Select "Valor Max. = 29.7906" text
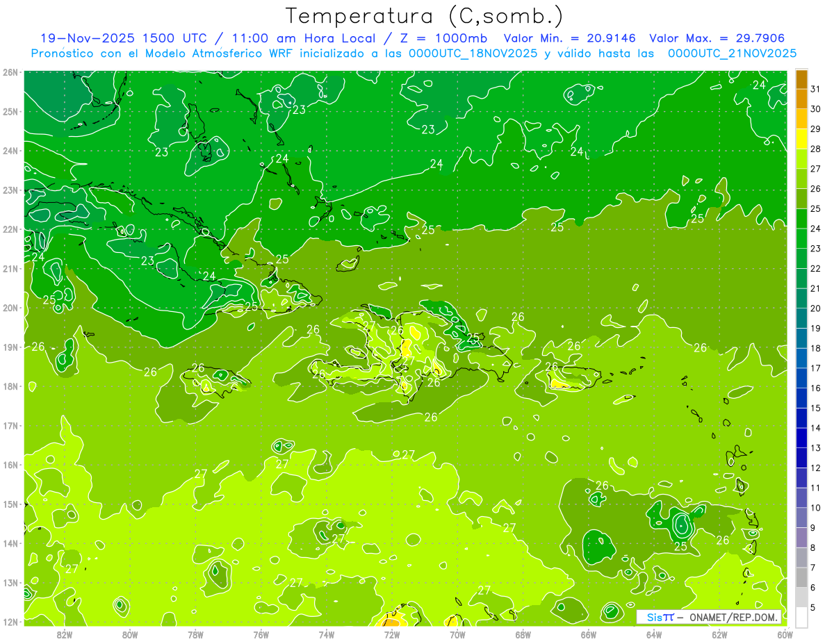The width and height of the screenshot is (834, 644). pyautogui.click(x=717, y=38)
